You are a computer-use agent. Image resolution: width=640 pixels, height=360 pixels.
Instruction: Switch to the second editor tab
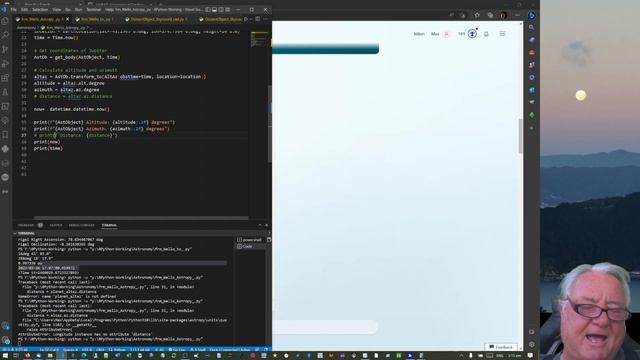point(96,19)
